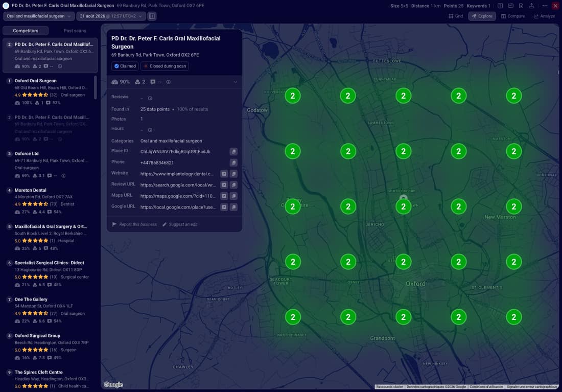The image size is (562, 392).
Task: Copy the Place ID value
Action: click(233, 152)
